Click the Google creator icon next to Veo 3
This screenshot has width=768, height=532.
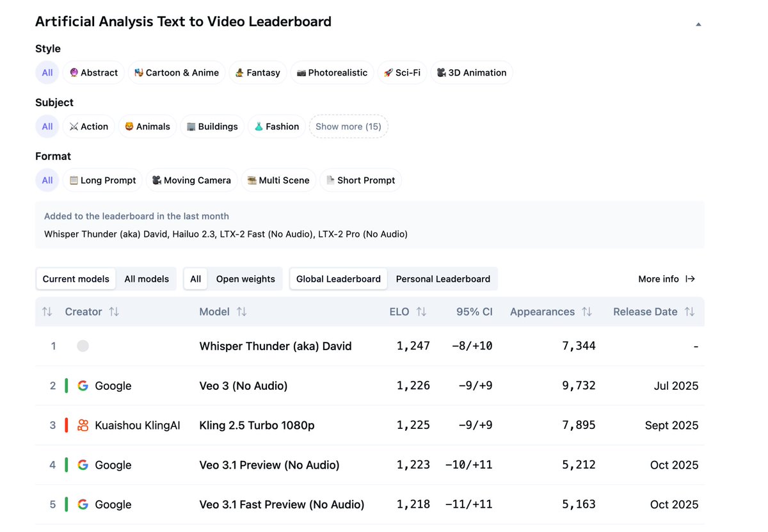(83, 385)
